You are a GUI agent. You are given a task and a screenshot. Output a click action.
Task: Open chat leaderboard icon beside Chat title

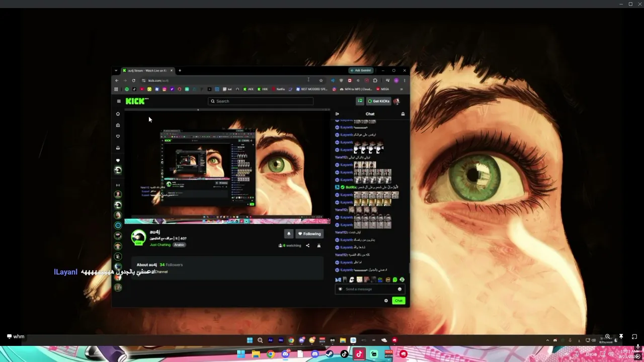tap(403, 114)
